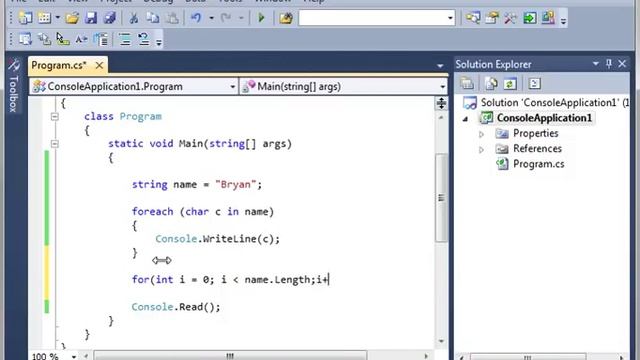Image resolution: width=640 pixels, height=360 pixels.
Task: Click the Add New Item icon
Action: (x=44, y=18)
